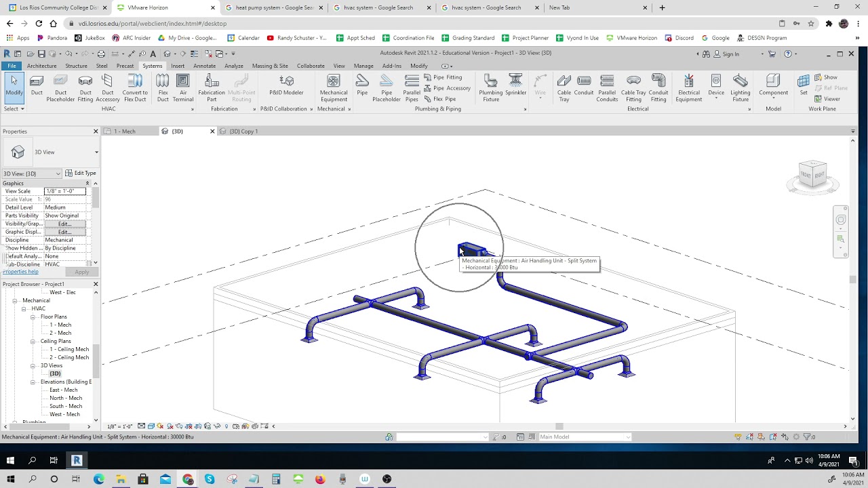The width and height of the screenshot is (868, 488).
Task: Open the Properties help link
Action: point(20,272)
